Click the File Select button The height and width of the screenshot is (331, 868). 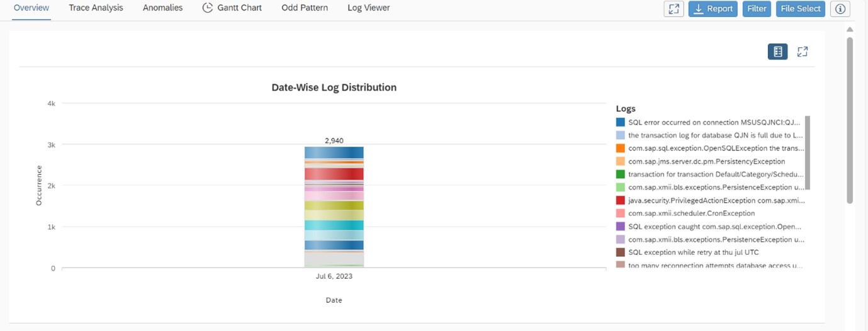[x=801, y=9]
